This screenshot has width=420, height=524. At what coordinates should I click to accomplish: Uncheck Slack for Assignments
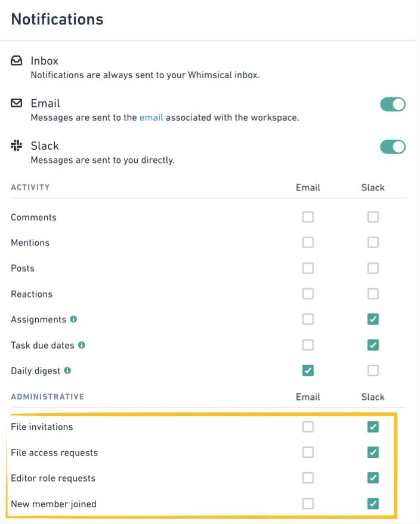373,319
